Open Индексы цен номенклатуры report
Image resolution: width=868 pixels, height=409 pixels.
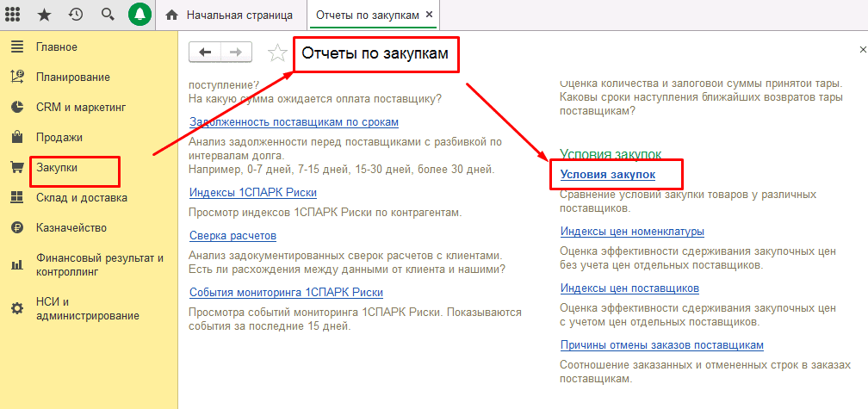click(632, 232)
